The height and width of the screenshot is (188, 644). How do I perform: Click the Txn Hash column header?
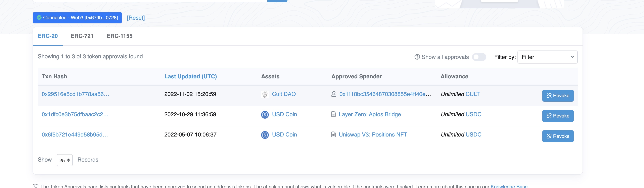[x=54, y=76]
